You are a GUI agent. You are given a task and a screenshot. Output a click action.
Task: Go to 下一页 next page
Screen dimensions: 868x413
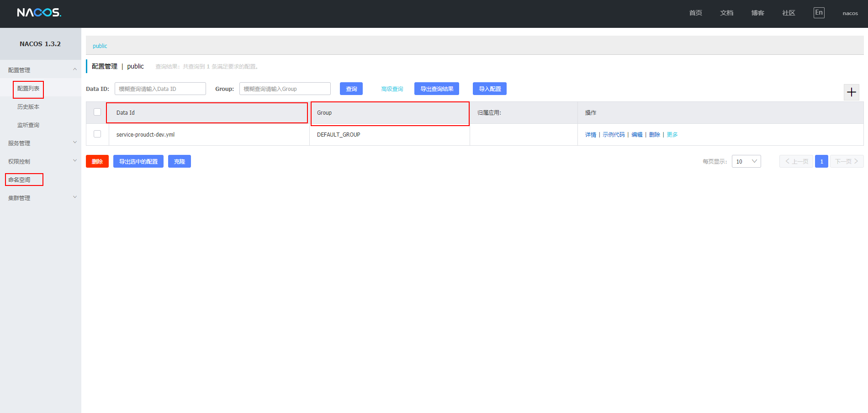click(847, 161)
